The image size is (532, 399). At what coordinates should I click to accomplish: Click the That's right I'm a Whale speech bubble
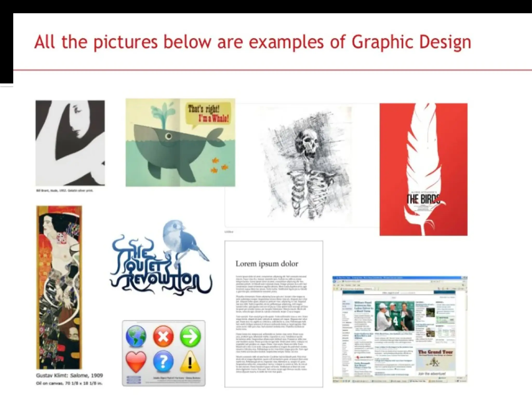tap(208, 114)
